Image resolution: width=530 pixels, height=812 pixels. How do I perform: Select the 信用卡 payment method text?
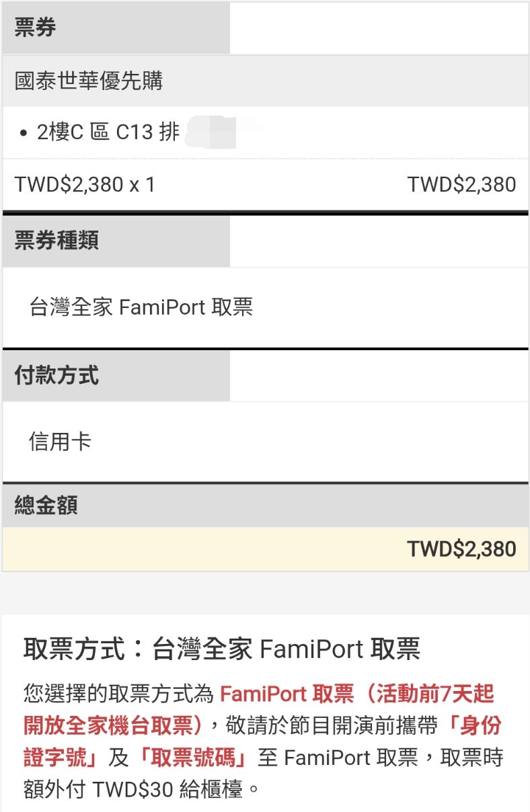[59, 442]
